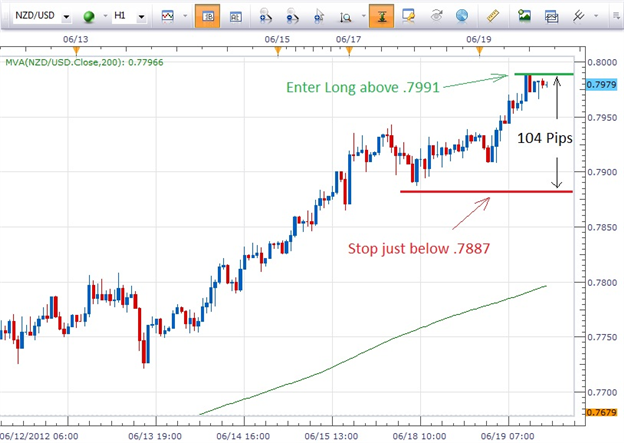
Task: Expand the arrow beside the green ball
Action: pyautogui.click(x=105, y=16)
